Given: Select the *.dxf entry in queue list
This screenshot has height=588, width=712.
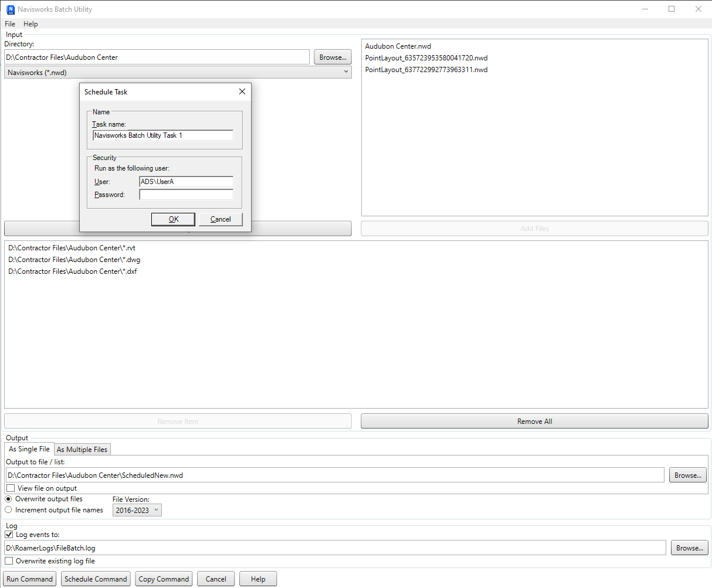Looking at the screenshot, I should (x=73, y=271).
